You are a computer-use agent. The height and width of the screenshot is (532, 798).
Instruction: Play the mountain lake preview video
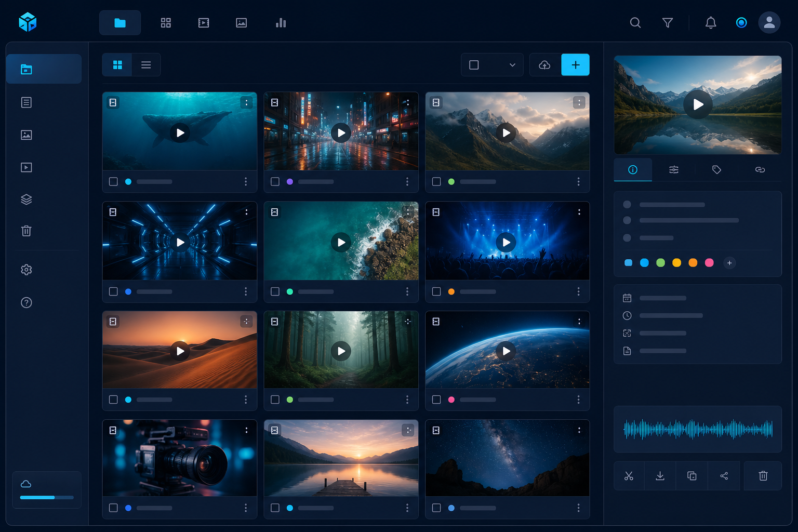(x=698, y=104)
